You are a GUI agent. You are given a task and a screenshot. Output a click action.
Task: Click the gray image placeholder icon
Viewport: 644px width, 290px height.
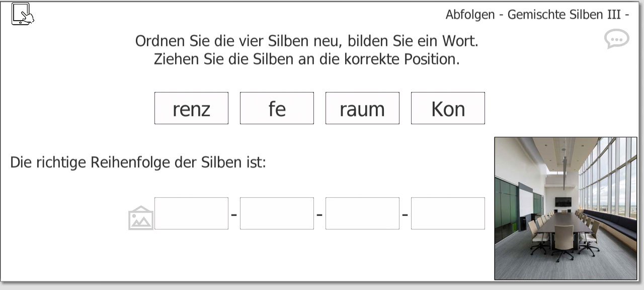tap(141, 217)
